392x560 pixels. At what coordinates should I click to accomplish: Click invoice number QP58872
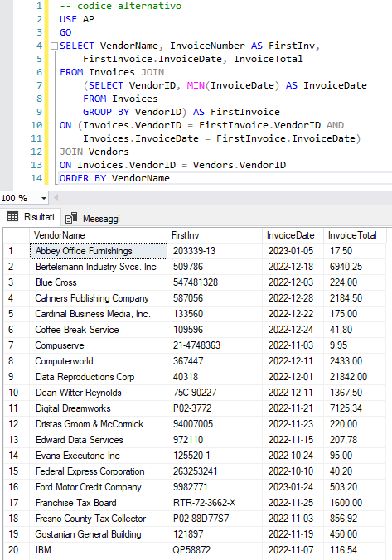point(191,549)
